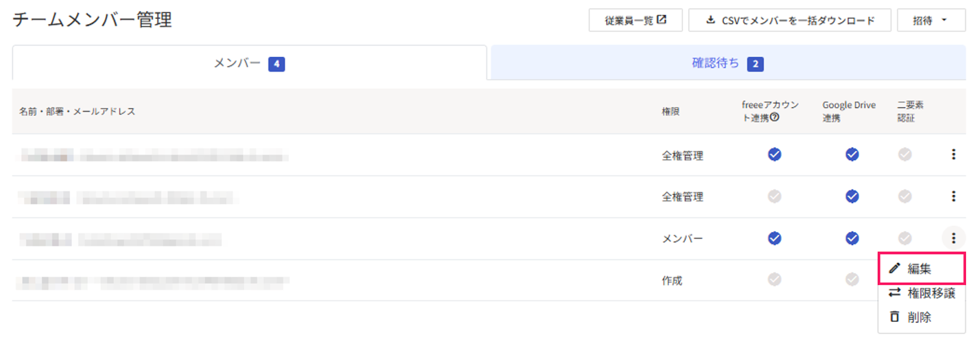Click swap arrows icon for 権限移譲

click(x=894, y=292)
